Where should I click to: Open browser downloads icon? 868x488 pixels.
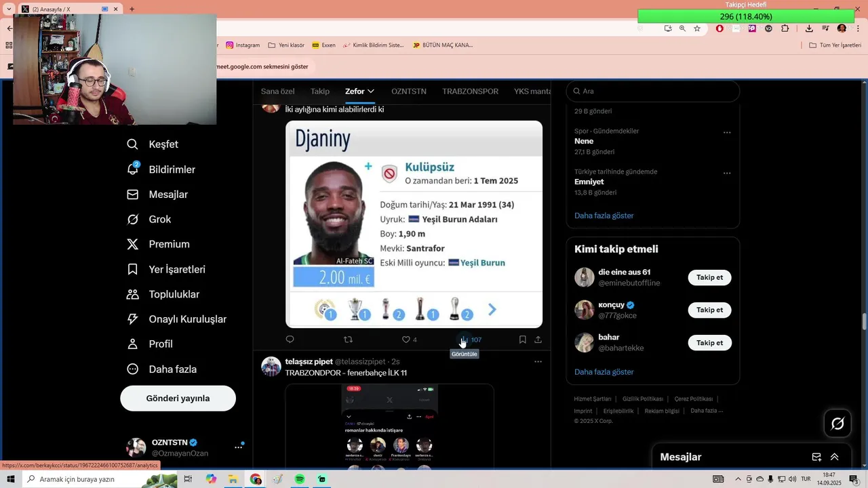pyautogui.click(x=809, y=28)
